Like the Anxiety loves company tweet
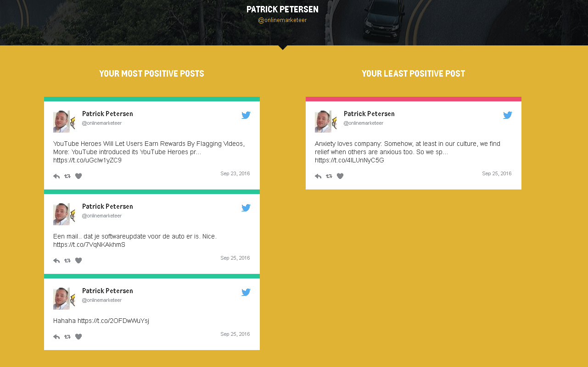Viewport: 588px width, 367px height. [x=340, y=176]
